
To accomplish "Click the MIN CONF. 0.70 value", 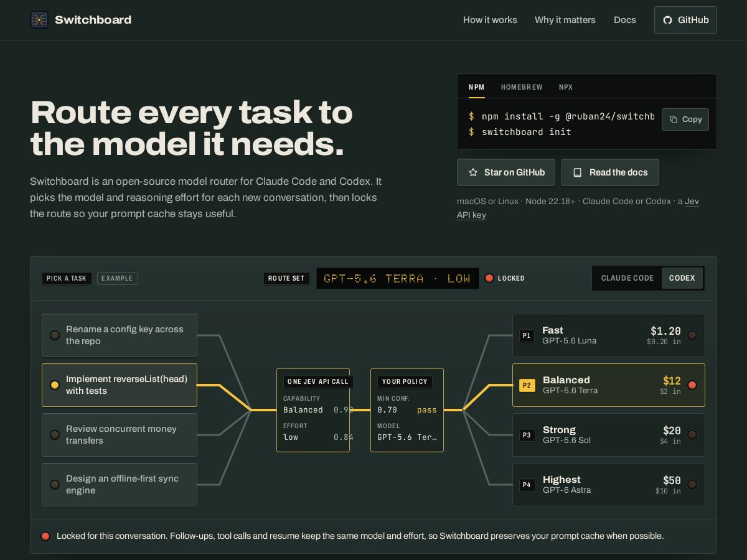I will pos(387,410).
